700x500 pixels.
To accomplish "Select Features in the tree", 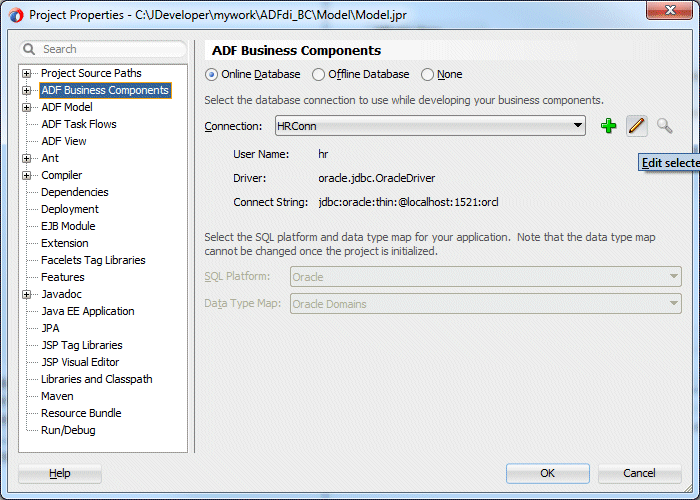I will (x=62, y=277).
